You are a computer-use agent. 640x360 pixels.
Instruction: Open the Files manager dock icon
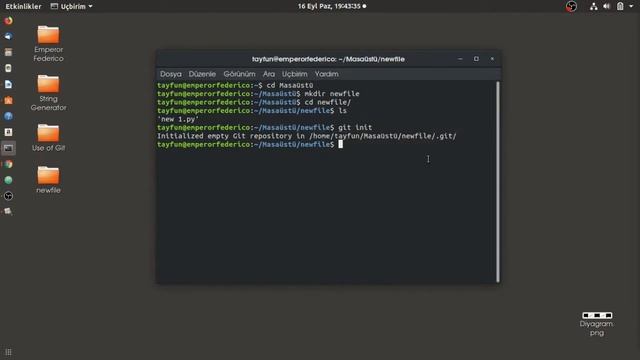pyautogui.click(x=8, y=52)
